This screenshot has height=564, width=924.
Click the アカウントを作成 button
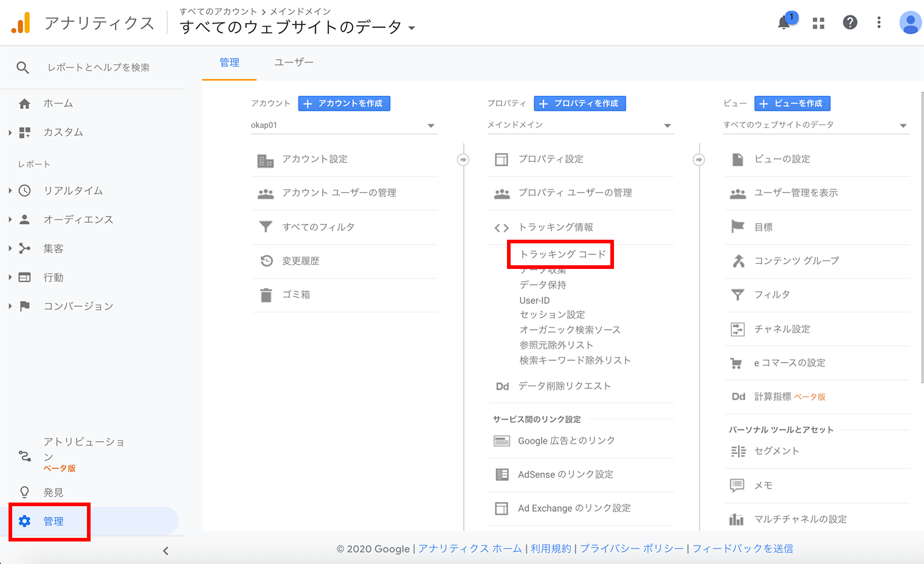point(344,103)
